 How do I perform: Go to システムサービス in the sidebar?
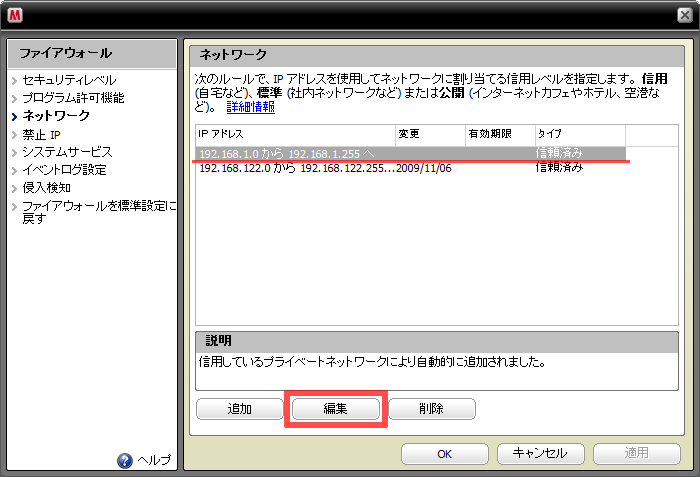(x=67, y=152)
